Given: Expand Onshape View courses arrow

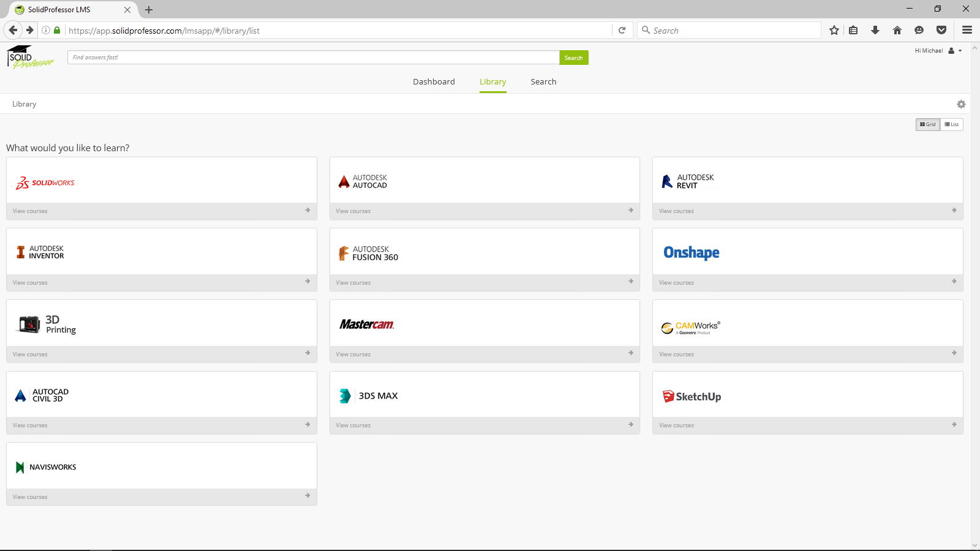Looking at the screenshot, I should (954, 282).
